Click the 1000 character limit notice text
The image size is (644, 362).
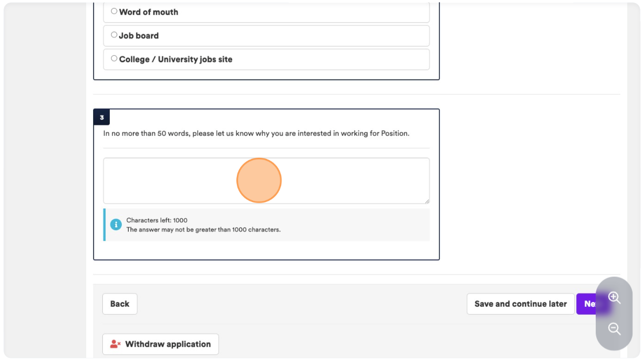tap(204, 230)
